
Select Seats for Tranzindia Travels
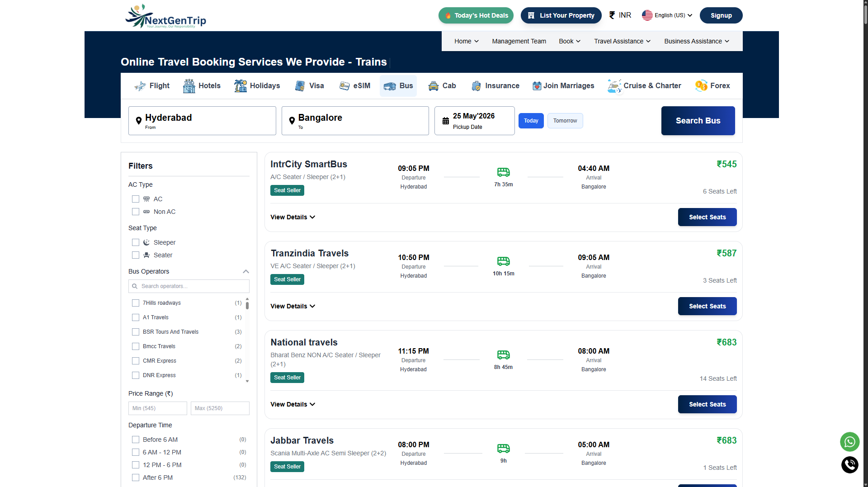(707, 306)
